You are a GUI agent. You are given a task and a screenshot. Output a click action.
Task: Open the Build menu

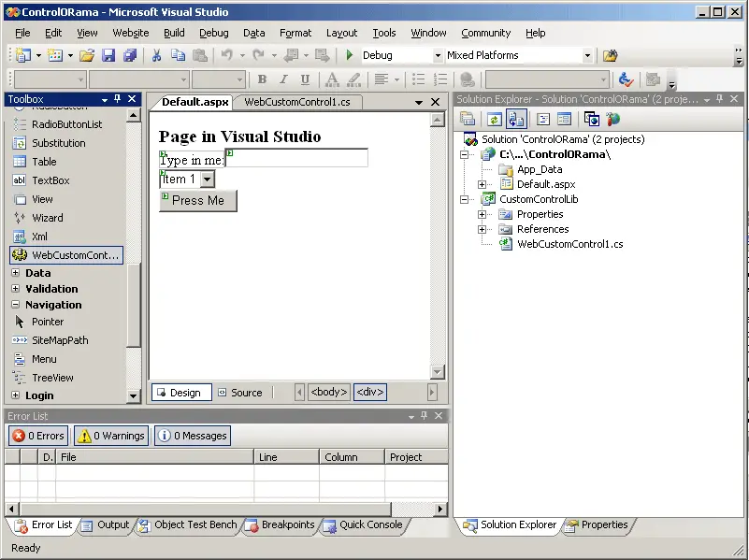tap(174, 33)
